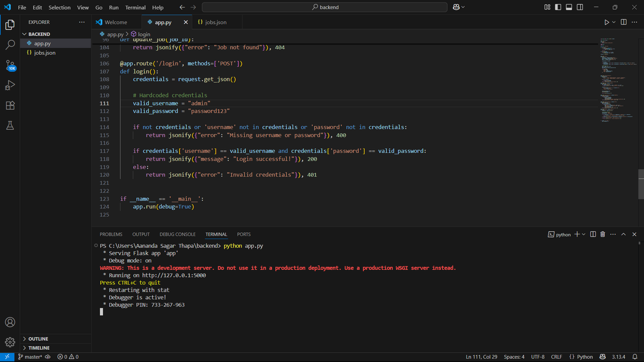Open the Run and Debug view
The height and width of the screenshot is (362, 644).
pos(10,85)
